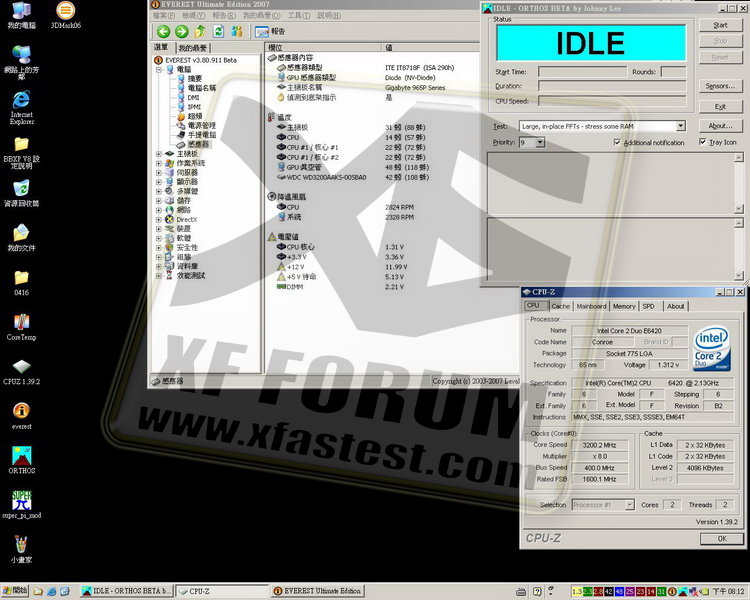The width and height of the screenshot is (750, 600).
Task: Click the green Back arrow in EVEREST toolbar
Action: [164, 32]
